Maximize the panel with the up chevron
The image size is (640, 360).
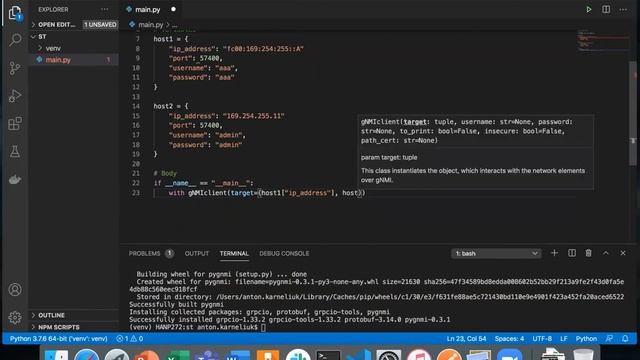(x=606, y=253)
